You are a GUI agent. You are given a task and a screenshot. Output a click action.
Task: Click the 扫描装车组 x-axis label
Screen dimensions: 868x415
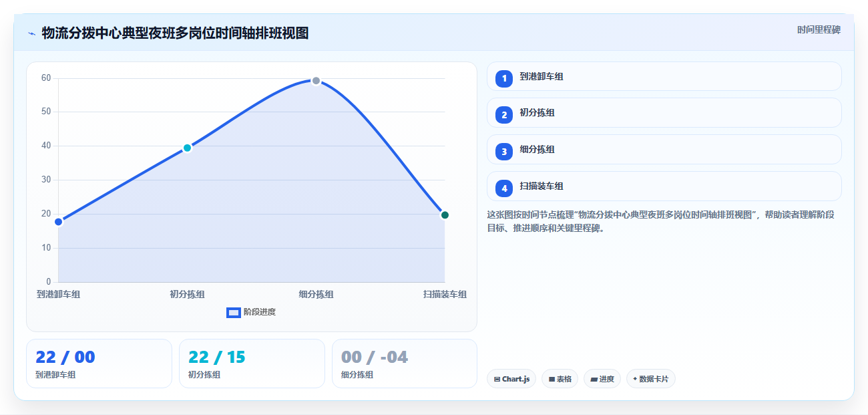coord(445,294)
